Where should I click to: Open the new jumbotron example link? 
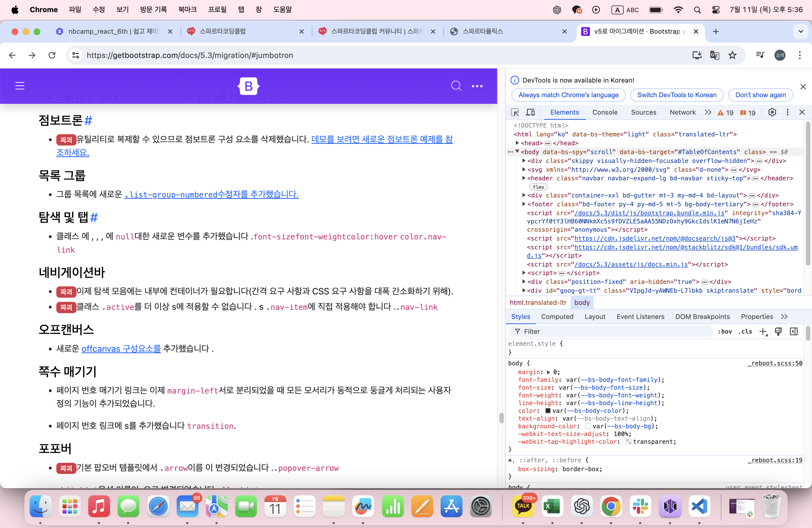[382, 139]
